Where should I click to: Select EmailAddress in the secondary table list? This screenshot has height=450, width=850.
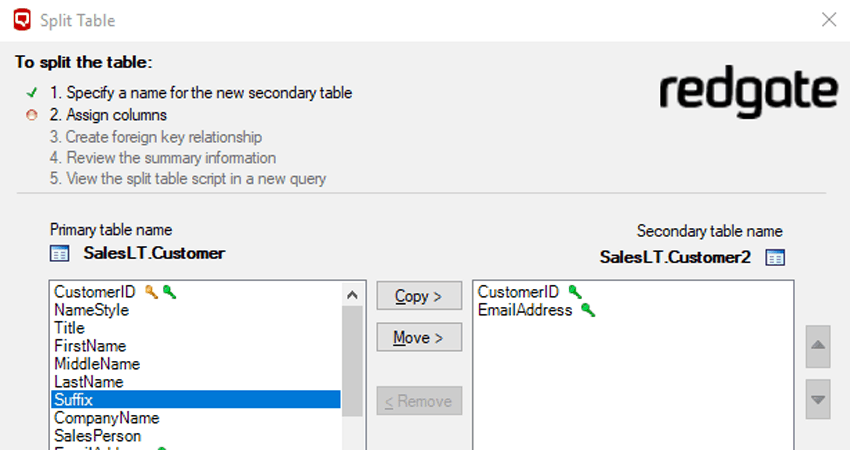[x=525, y=310]
